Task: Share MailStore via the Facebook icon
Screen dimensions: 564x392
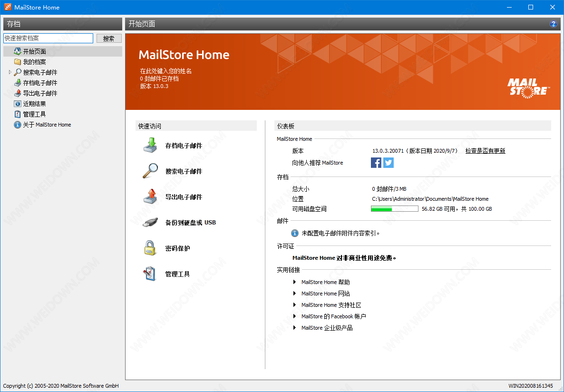Action: 376,163
